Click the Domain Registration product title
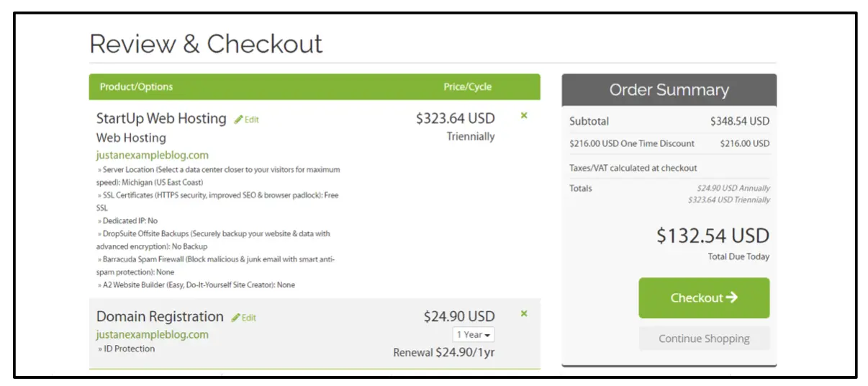This screenshot has width=868, height=386. pos(160,317)
